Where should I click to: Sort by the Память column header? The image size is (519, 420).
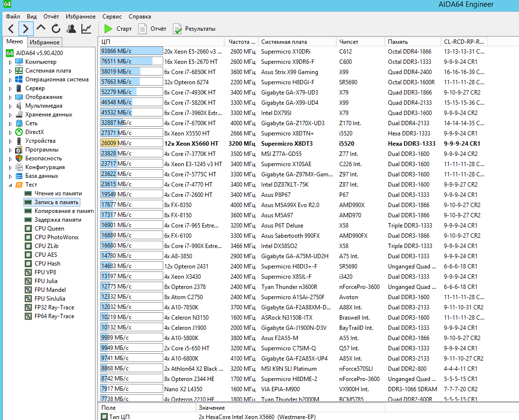click(x=413, y=42)
